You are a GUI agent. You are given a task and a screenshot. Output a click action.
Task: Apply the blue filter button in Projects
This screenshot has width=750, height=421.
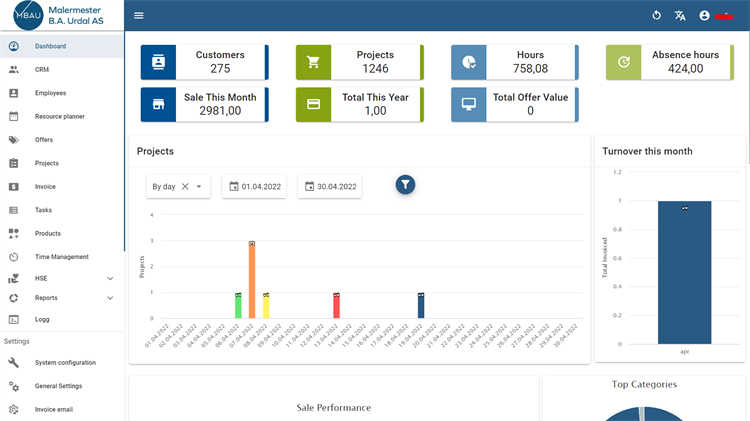pos(405,185)
